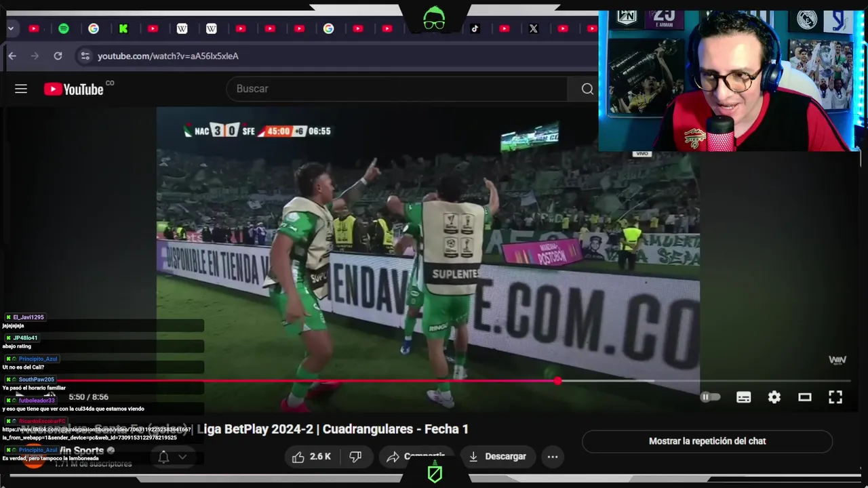Switch to the X (Twitter) tab
Screen dimensions: 868x488
(534, 28)
